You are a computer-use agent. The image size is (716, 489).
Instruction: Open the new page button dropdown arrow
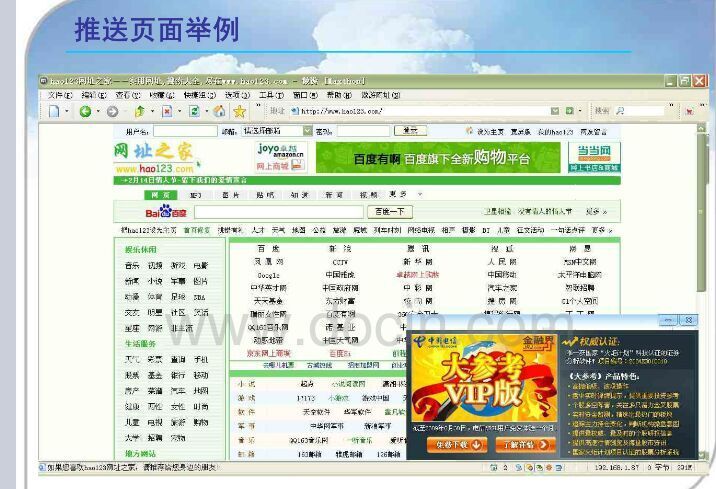[x=67, y=111]
